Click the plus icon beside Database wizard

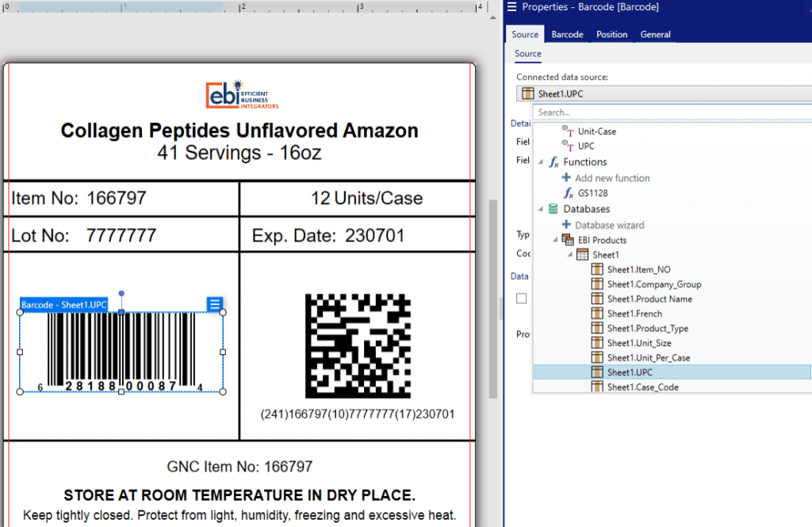pyautogui.click(x=566, y=225)
